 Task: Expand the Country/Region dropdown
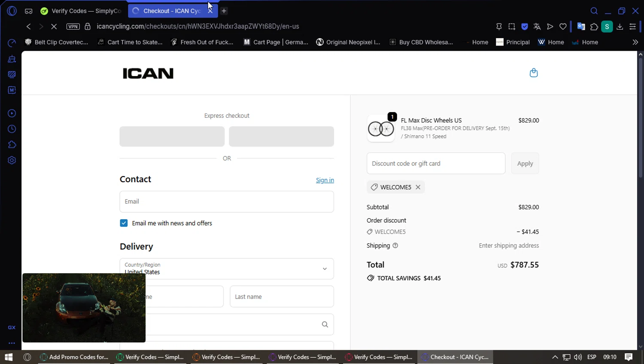point(227,269)
